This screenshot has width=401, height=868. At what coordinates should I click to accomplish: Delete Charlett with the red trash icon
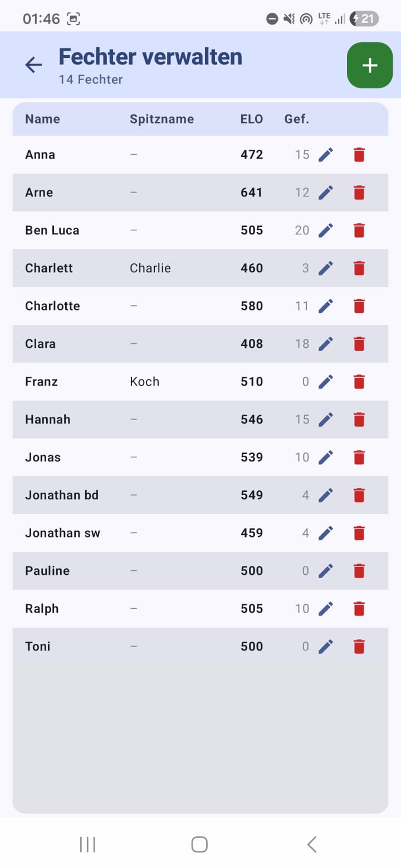pos(359,268)
